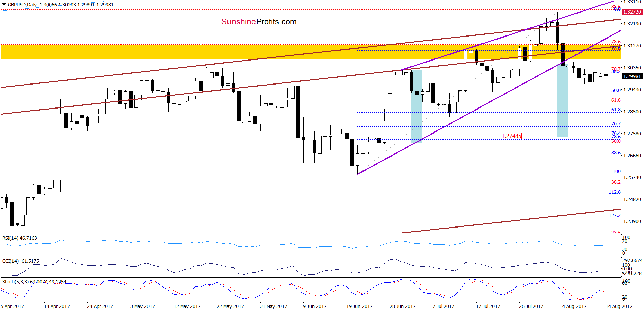Click the 9 Jun 2017 date label
This screenshot has height=311, width=644.
click(x=315, y=306)
